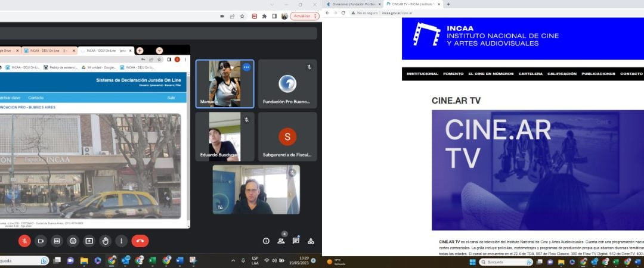Open the FOMENTO menu on INCAA site
The height and width of the screenshot is (268, 644).
tap(453, 74)
